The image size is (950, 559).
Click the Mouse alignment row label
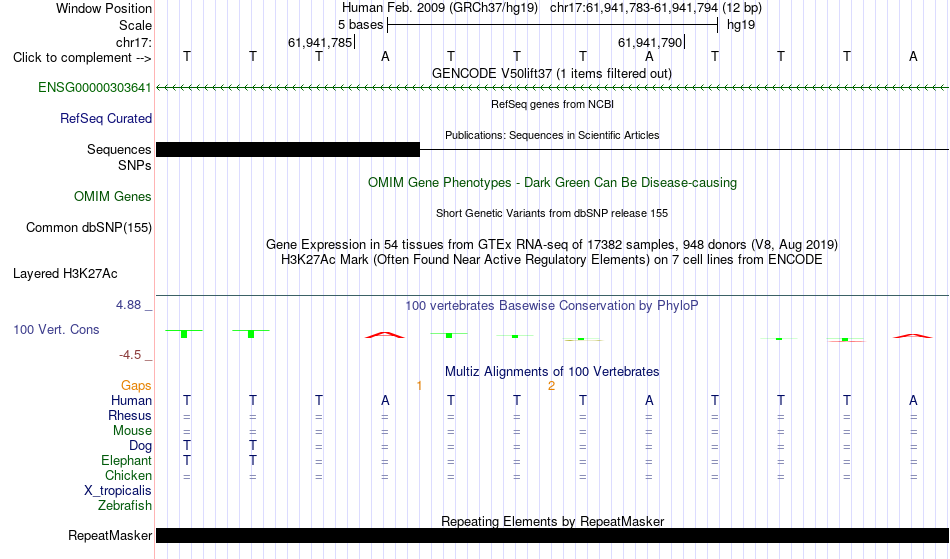(x=132, y=431)
